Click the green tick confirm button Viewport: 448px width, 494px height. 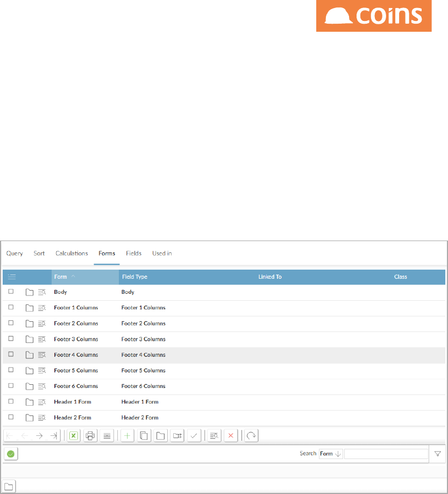click(x=11, y=454)
